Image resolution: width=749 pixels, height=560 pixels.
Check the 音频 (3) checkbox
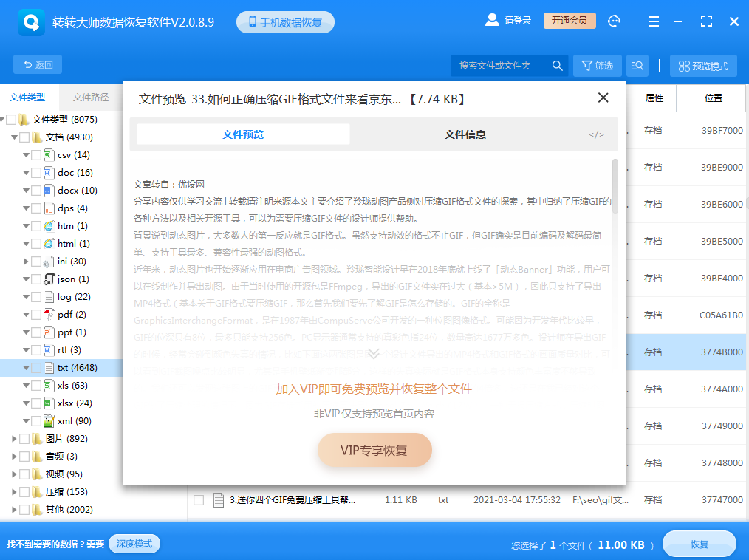click(x=24, y=457)
